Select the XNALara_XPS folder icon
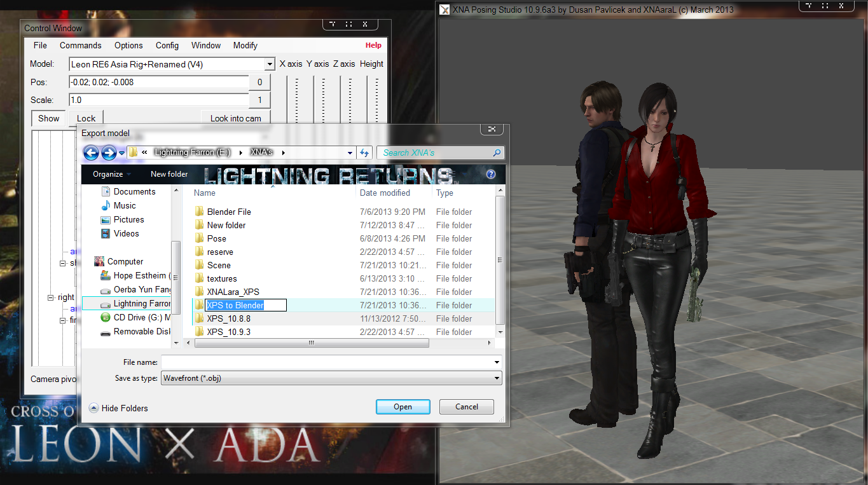Image resolution: width=868 pixels, height=485 pixels. (x=199, y=292)
